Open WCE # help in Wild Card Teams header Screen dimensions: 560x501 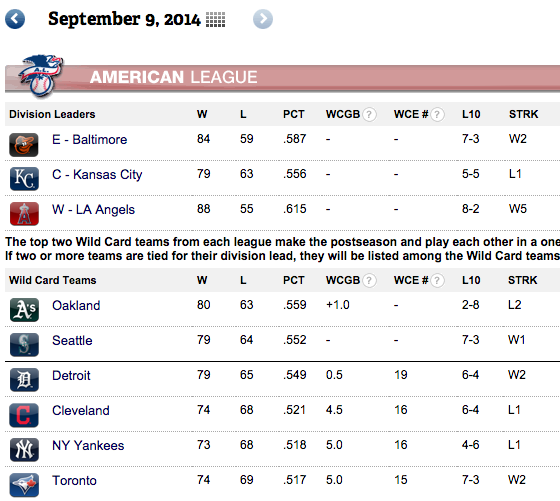click(437, 281)
